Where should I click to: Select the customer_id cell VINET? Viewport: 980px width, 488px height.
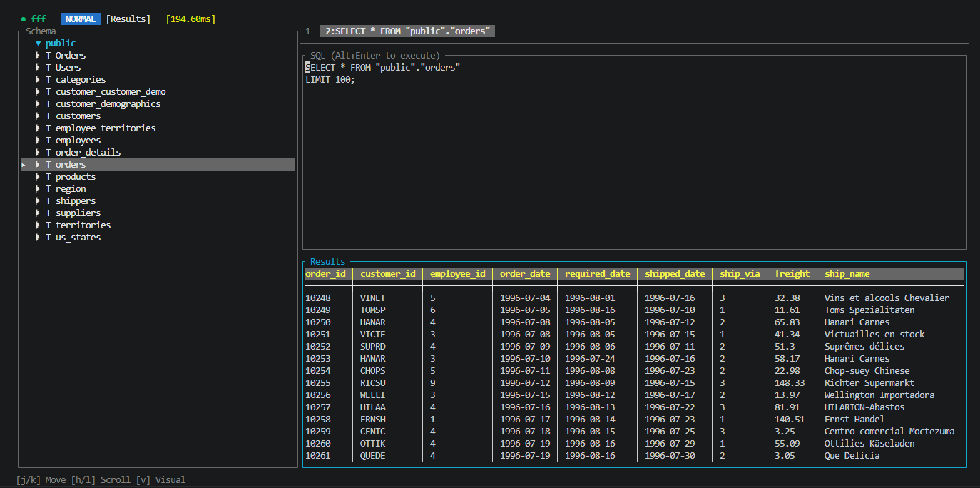(x=372, y=298)
